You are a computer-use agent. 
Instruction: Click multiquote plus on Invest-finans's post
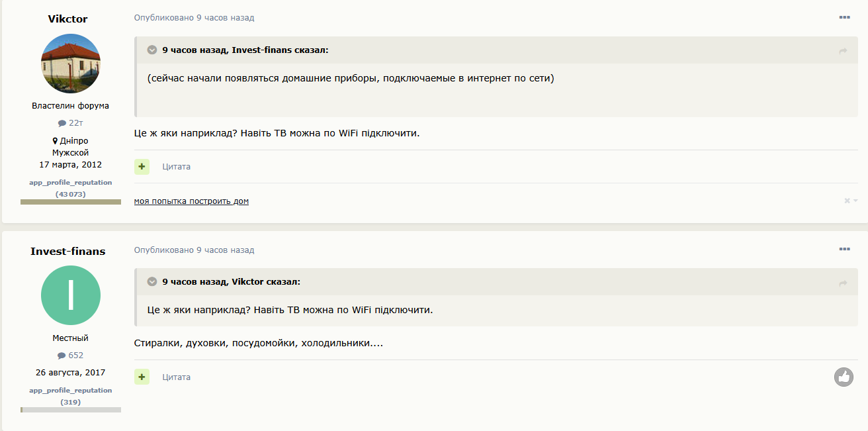pyautogui.click(x=142, y=377)
